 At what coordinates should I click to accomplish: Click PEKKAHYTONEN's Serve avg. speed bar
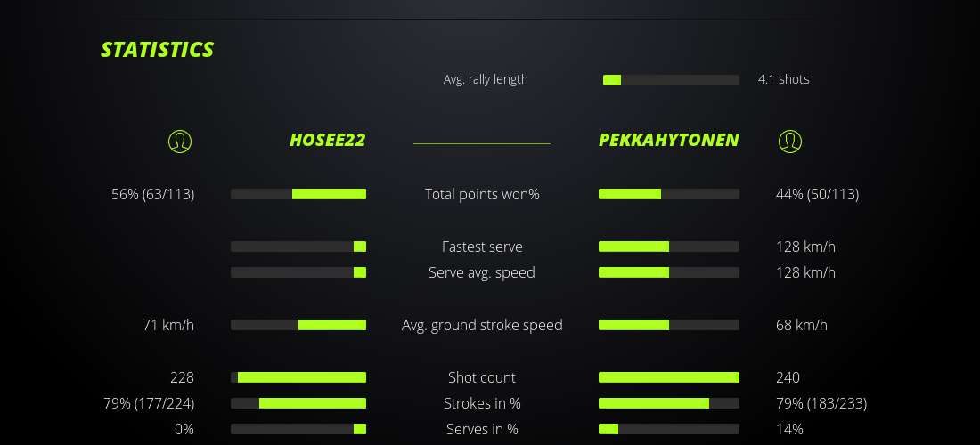(668, 272)
